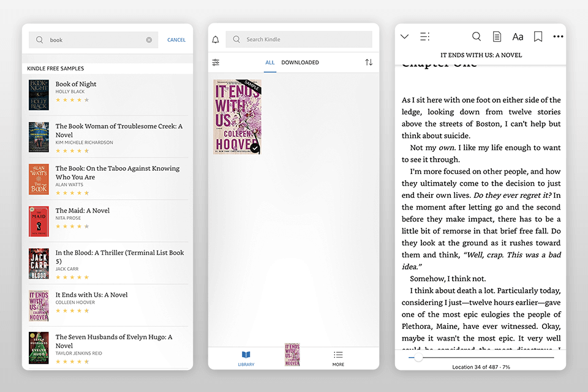The height and width of the screenshot is (392, 588).
Task: Click the reader title 'IT ENDS WITH US: A NOVEL'
Action: click(481, 55)
